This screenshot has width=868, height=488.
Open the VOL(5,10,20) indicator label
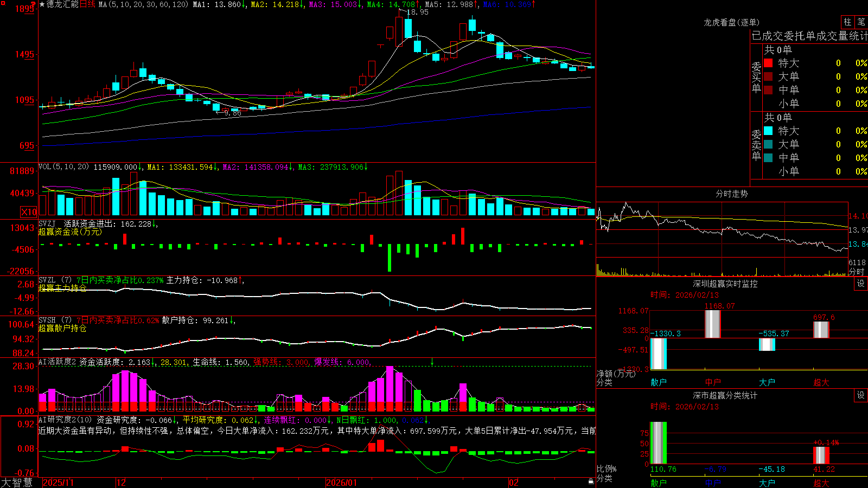point(63,166)
